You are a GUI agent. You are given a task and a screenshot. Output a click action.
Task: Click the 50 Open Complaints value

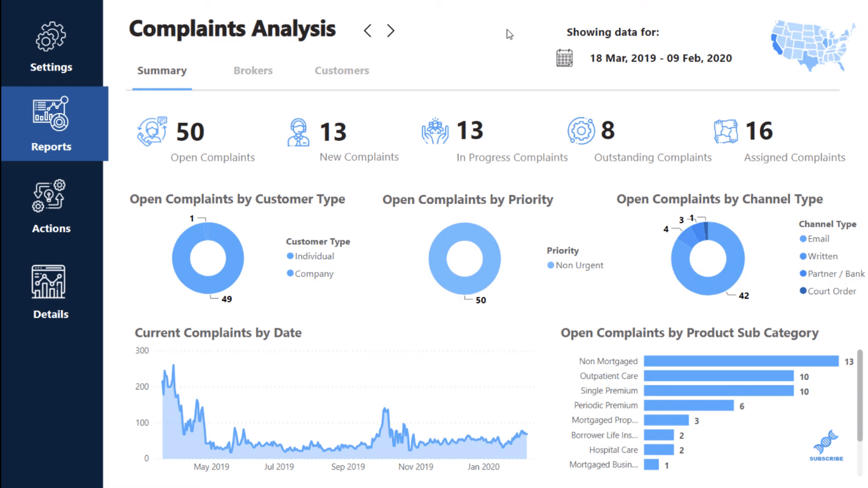point(190,132)
